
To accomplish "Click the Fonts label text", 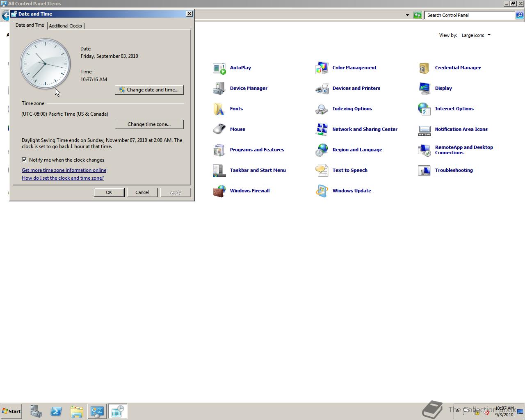I will coord(236,109).
